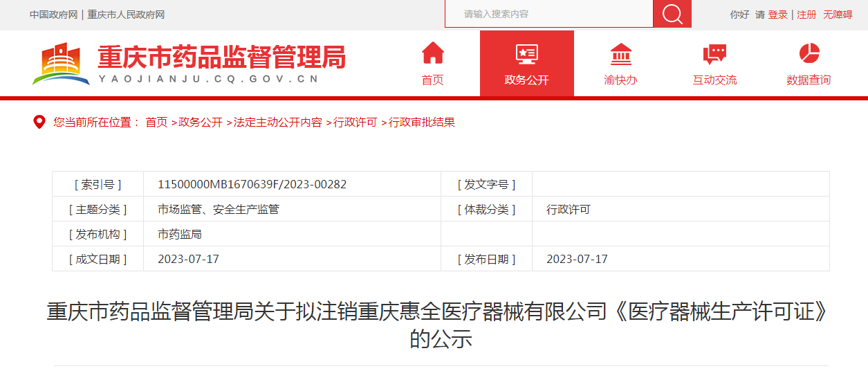
Task: Click the [ 索引号 ] label
Action: point(98,184)
